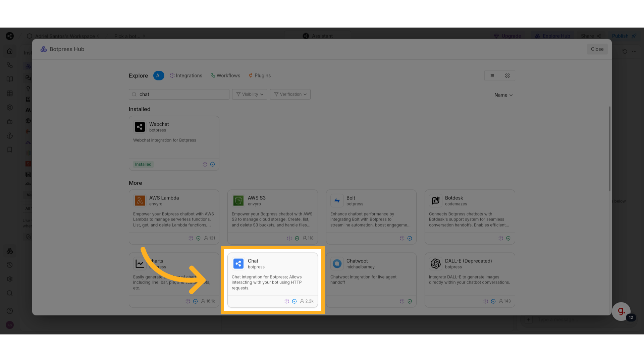
Task: Click the Chat integration share icon
Action: [x=238, y=263]
